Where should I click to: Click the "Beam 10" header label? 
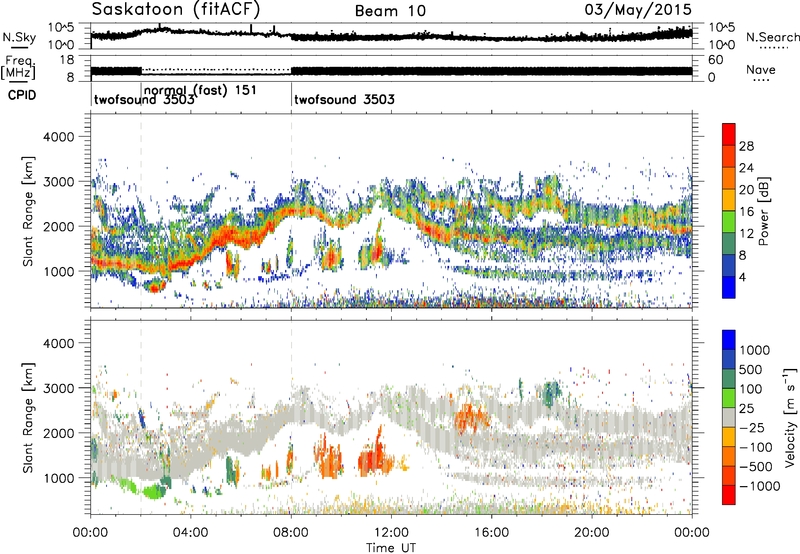pos(390,11)
